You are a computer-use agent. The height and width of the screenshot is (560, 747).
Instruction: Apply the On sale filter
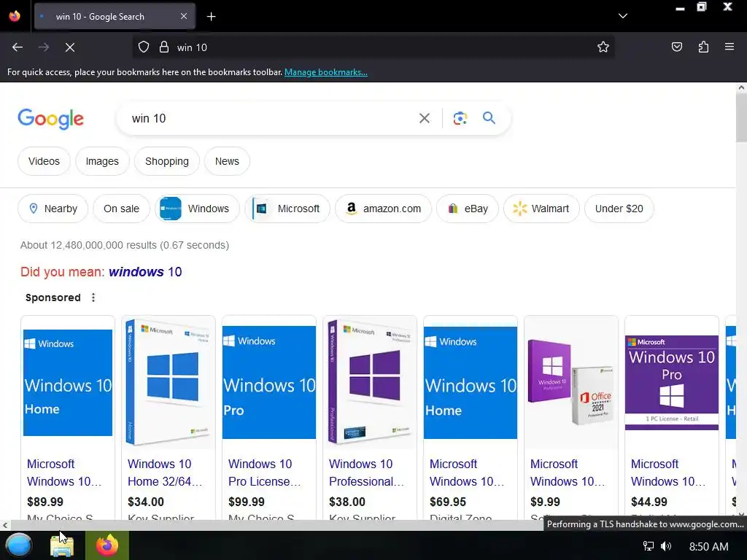coord(122,209)
